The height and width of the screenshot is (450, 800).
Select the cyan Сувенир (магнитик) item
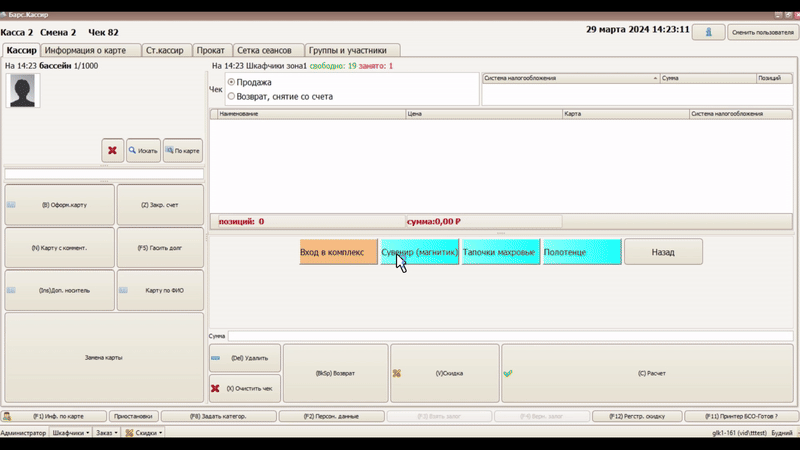point(419,252)
